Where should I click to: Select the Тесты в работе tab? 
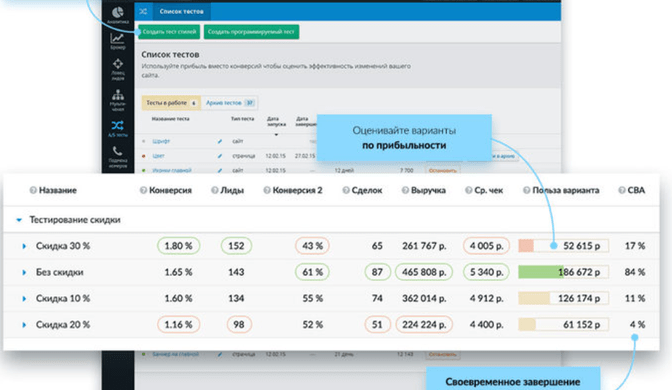[171, 103]
